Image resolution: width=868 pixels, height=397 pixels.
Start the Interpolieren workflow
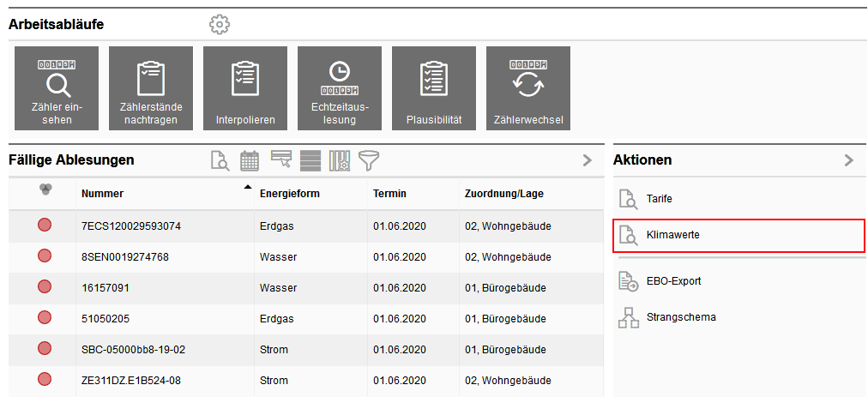[245, 88]
